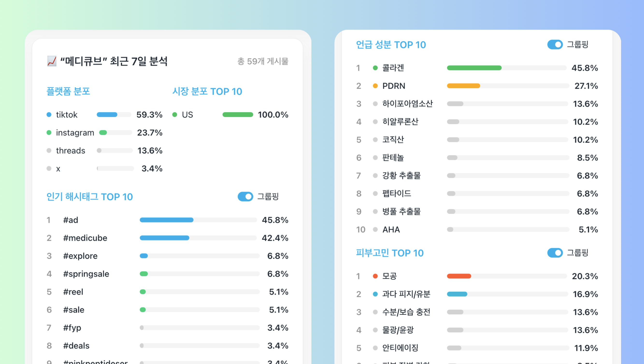Click the orange dot next to PDRN

tap(375, 86)
